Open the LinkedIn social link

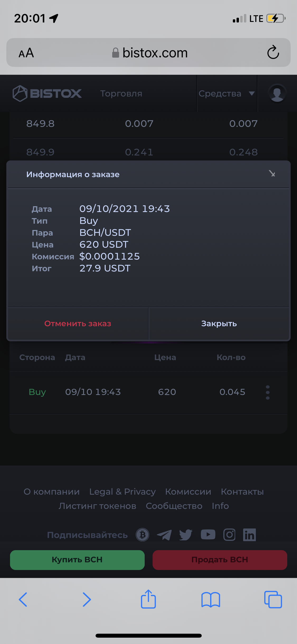point(249,535)
